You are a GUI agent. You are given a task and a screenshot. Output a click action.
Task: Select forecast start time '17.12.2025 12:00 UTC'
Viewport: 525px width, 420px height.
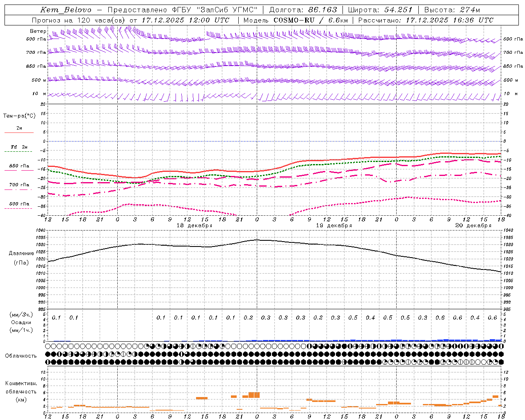185,20
